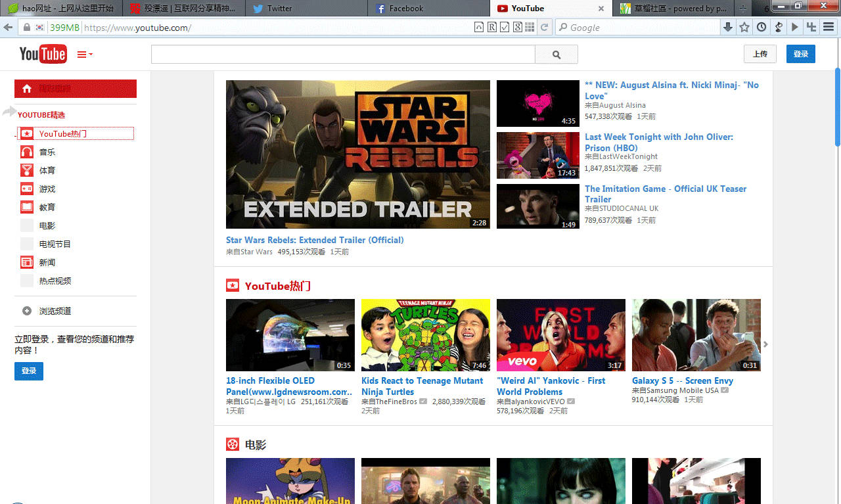Open the Last Week Tonight Prison video thumbnail
Viewport: 841px width, 504px height.
coord(538,155)
